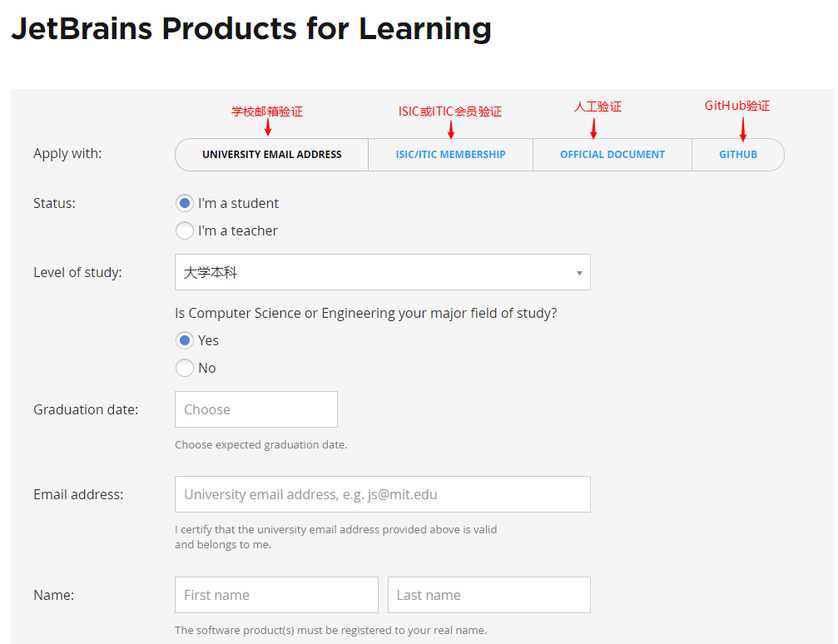Image resolution: width=838 pixels, height=644 pixels.
Task: Select the I'm a student radio
Action: pyautogui.click(x=185, y=204)
